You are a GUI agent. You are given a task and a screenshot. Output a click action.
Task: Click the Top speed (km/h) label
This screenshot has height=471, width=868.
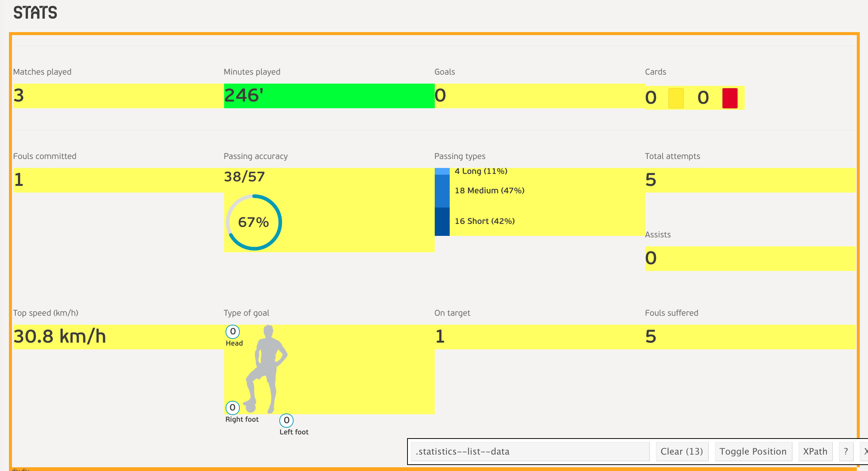tap(46, 313)
